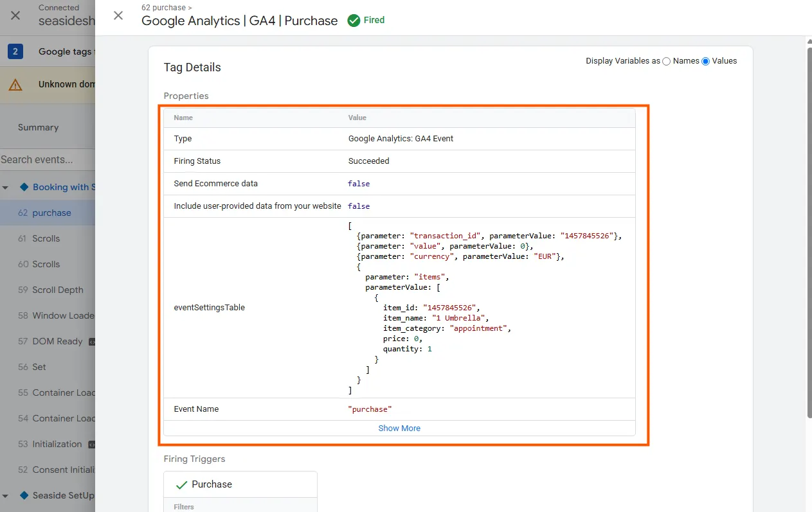Select event 61 Scrolls
This screenshot has width=812, height=512.
tap(48, 238)
